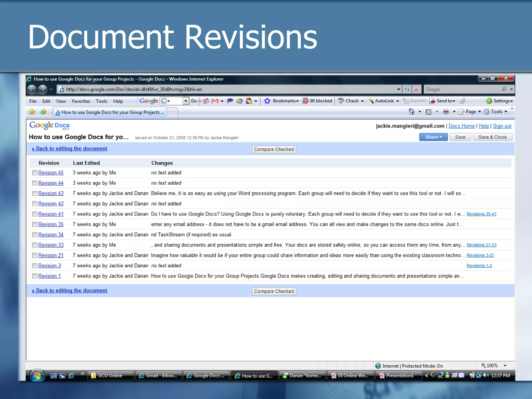Click the Add to Favorites star-plus icon
This screenshot has width=532, height=399.
click(x=43, y=112)
